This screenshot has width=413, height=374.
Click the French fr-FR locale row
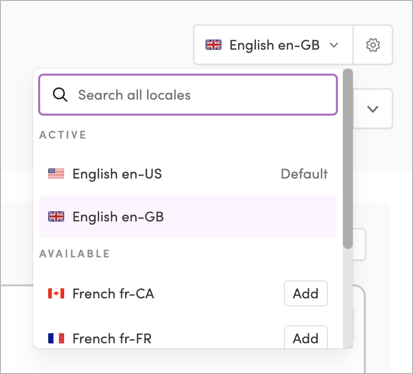pos(188,337)
